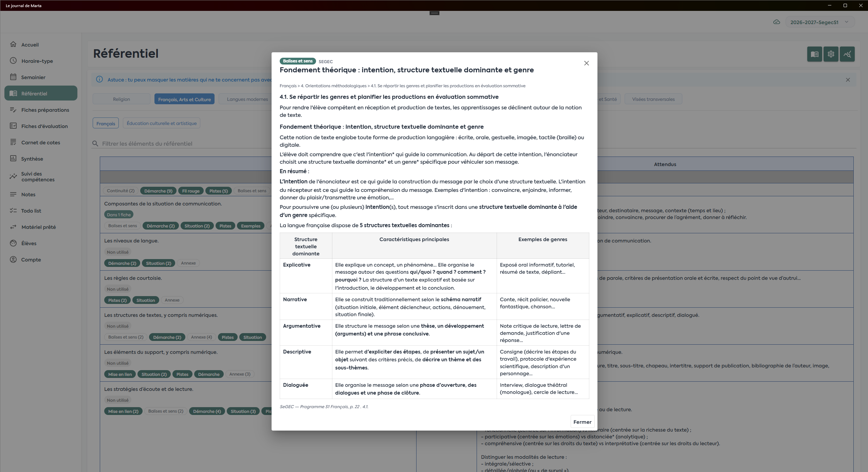
Task: Click the Balises et sens badge in dialog
Action: 298,61
